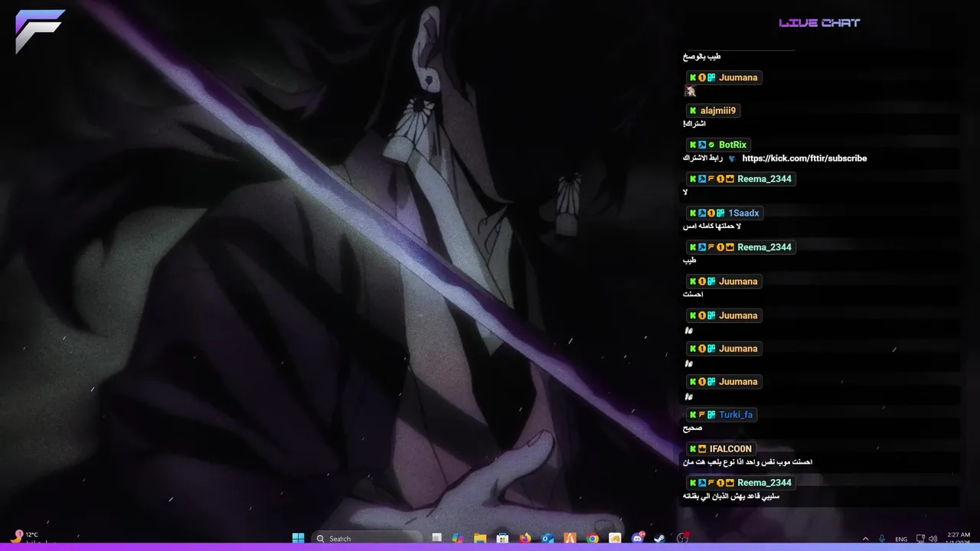
Task: Open the white-orange app icon left of Discord
Action: pyautogui.click(x=615, y=538)
